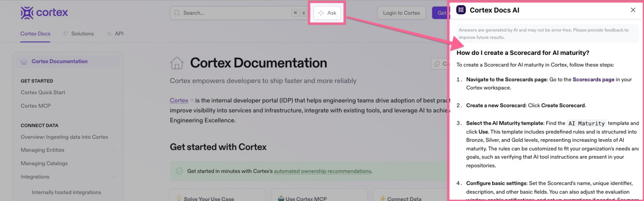Click the AI question heading about AI maturity Scorecard
The image size is (644, 201).
[x=523, y=53]
